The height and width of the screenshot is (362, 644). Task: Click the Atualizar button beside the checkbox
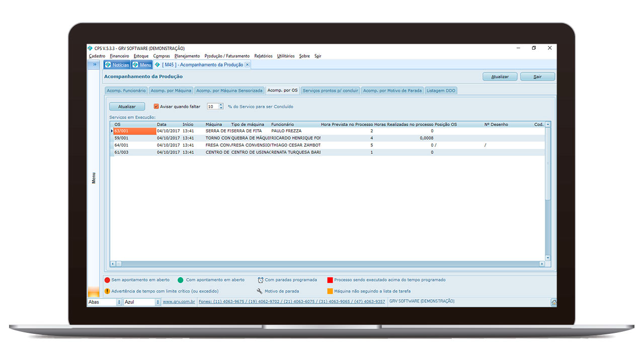pyautogui.click(x=127, y=107)
